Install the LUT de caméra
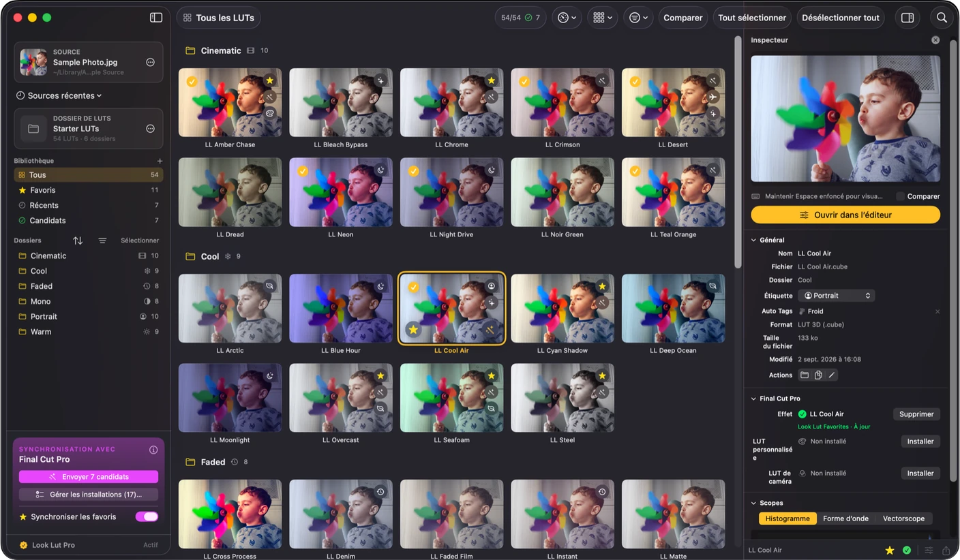This screenshot has height=560, width=960. coord(920,473)
